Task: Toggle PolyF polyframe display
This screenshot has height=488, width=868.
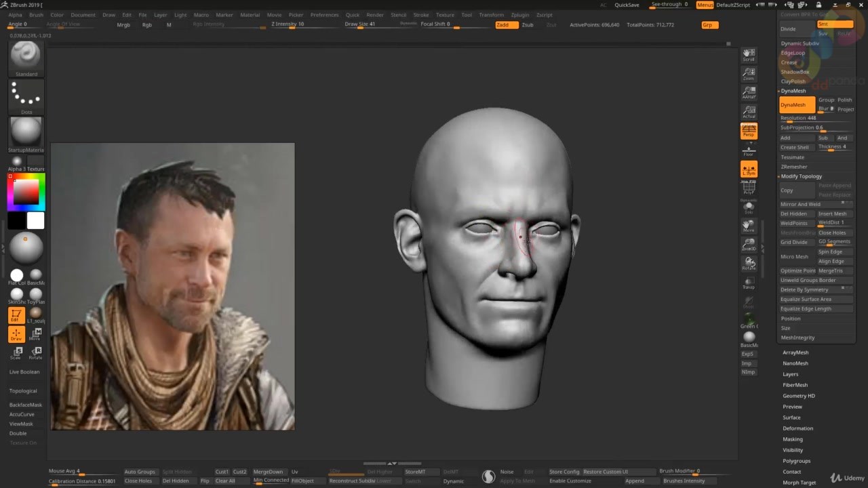Action: (x=749, y=188)
